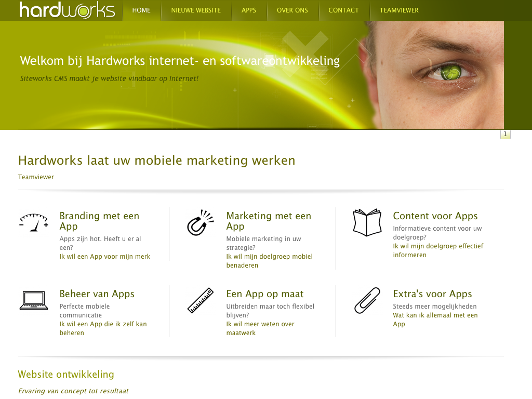Screen dimensions: 532x399
Task: Click the laptop icon for Beheer van Apps
Action: (34, 301)
